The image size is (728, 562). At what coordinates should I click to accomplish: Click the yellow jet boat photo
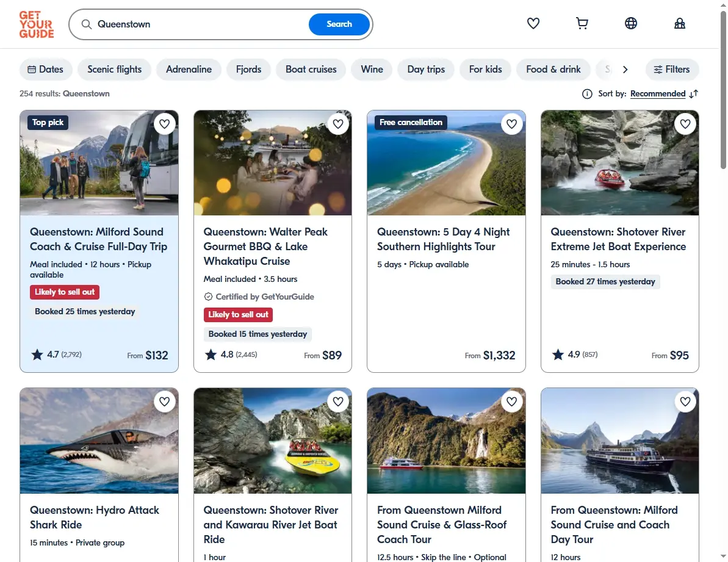[x=273, y=441]
